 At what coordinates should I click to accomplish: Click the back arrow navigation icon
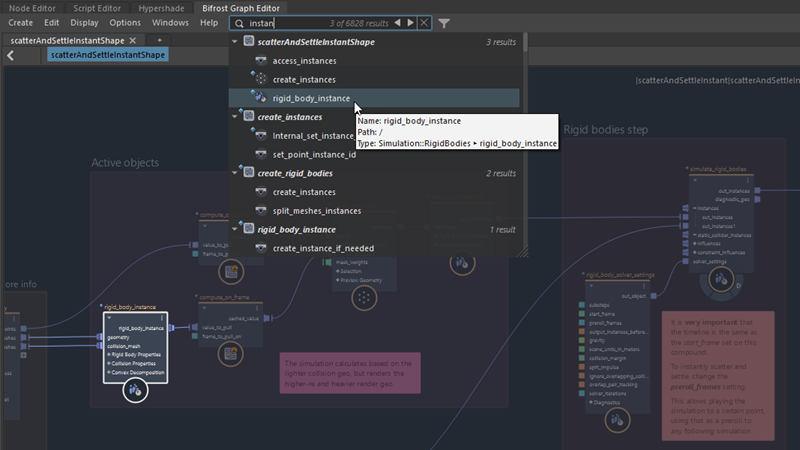point(10,55)
